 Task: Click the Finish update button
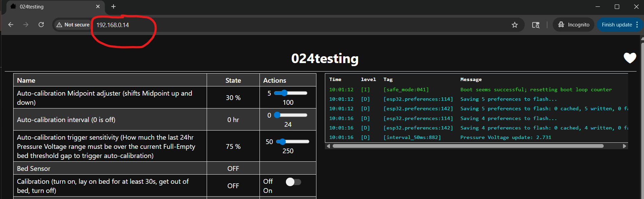coord(617,25)
